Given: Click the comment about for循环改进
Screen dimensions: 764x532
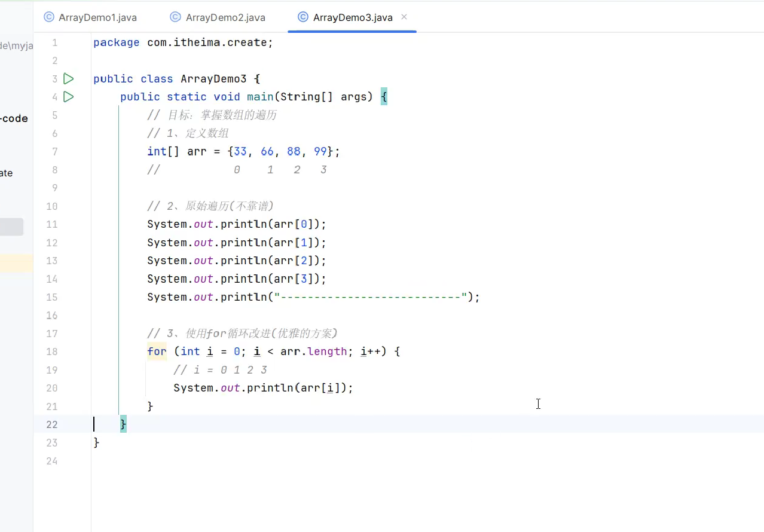Looking at the screenshot, I should (242, 334).
